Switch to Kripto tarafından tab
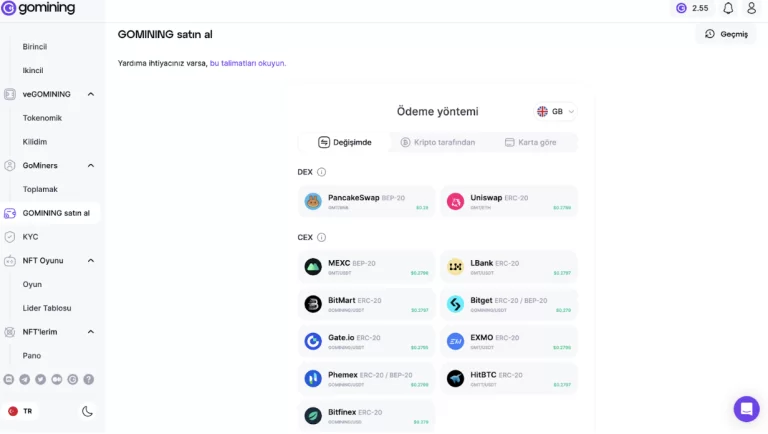 [x=437, y=143]
